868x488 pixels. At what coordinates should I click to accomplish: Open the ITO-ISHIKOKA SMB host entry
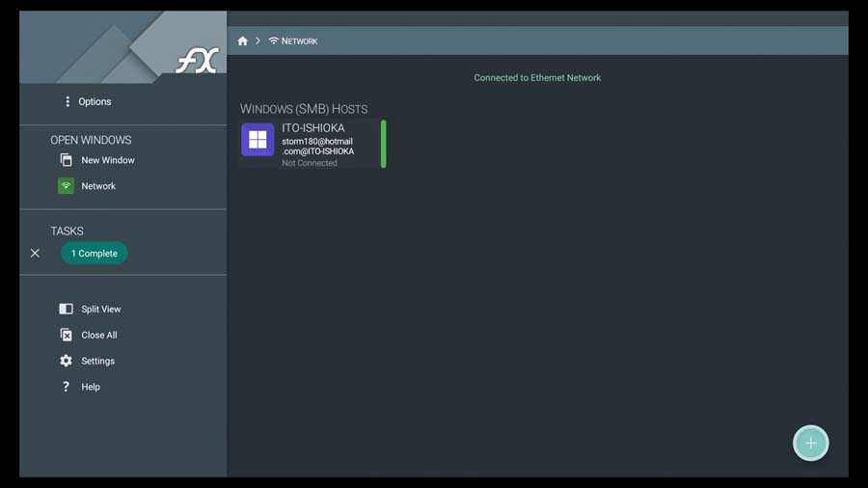click(x=312, y=144)
